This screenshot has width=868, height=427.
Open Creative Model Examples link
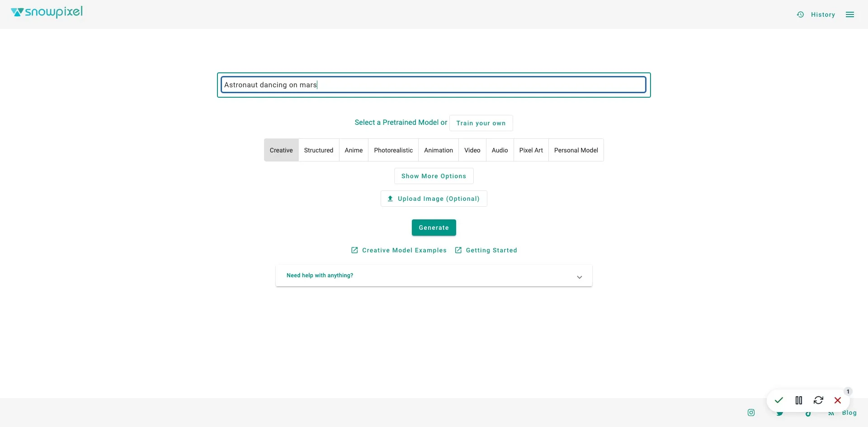(x=399, y=250)
